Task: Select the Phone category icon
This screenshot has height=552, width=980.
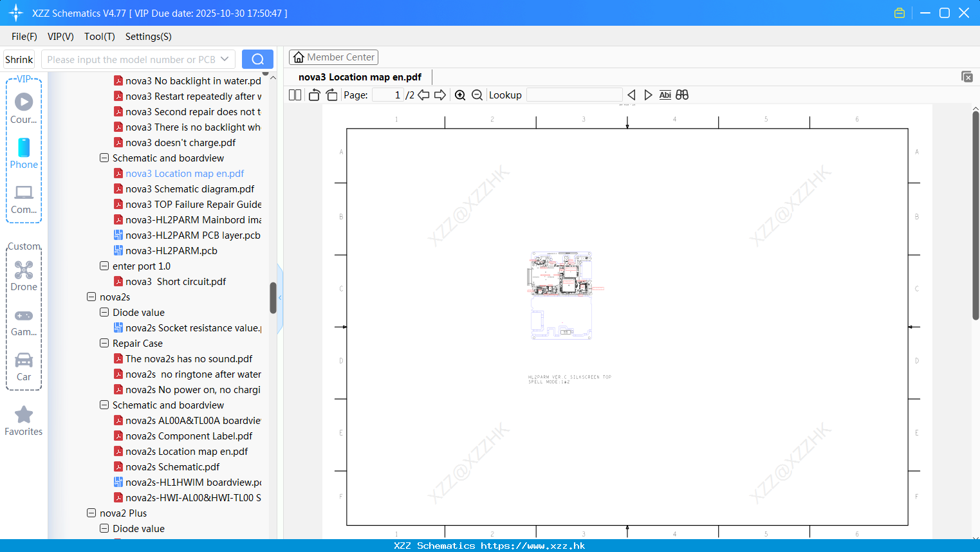Action: coord(24,153)
